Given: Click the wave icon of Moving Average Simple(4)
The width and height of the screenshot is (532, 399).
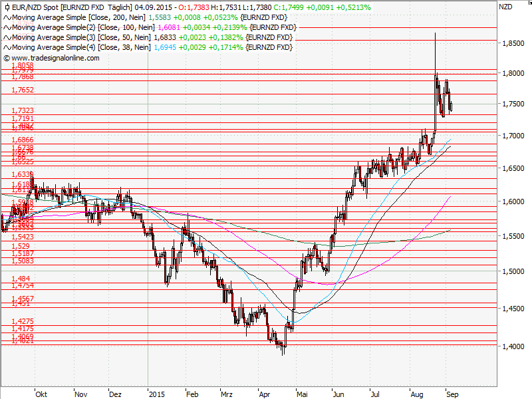Looking at the screenshot, I should click(7, 47).
